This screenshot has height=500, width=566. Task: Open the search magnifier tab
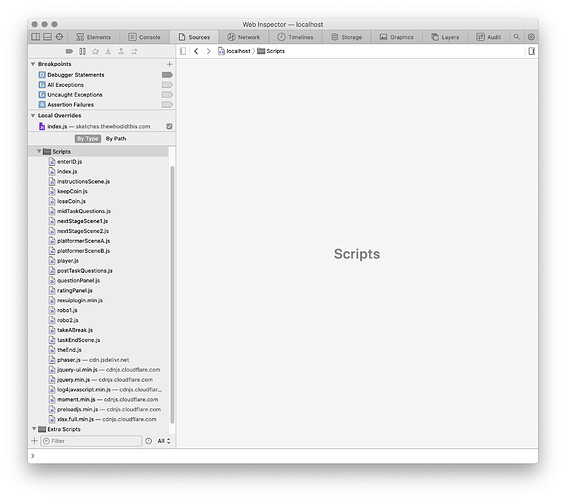click(517, 37)
